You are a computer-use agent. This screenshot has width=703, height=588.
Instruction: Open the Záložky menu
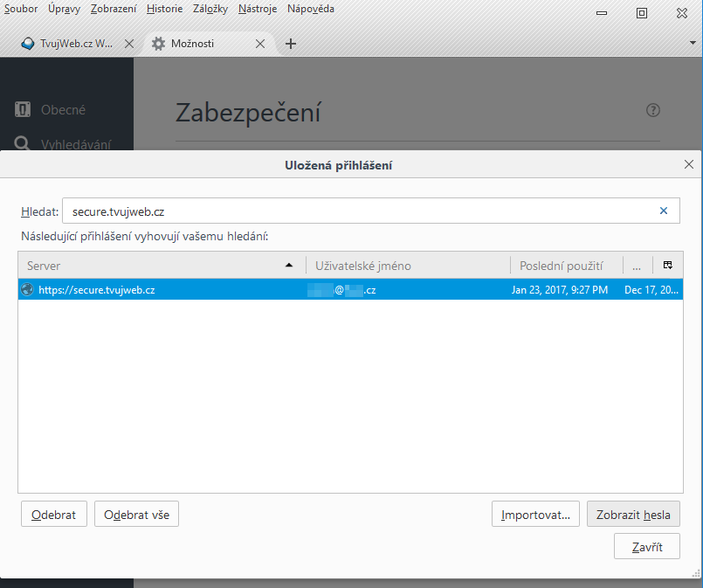coord(210,9)
